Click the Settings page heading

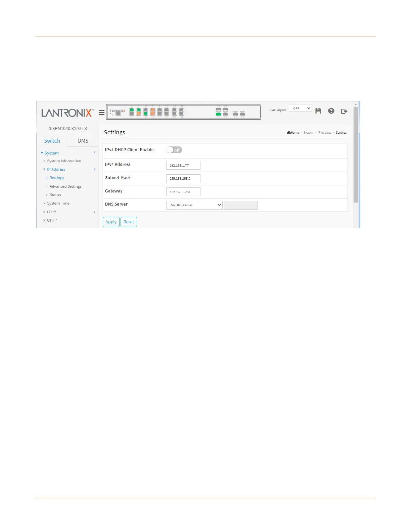(115, 132)
